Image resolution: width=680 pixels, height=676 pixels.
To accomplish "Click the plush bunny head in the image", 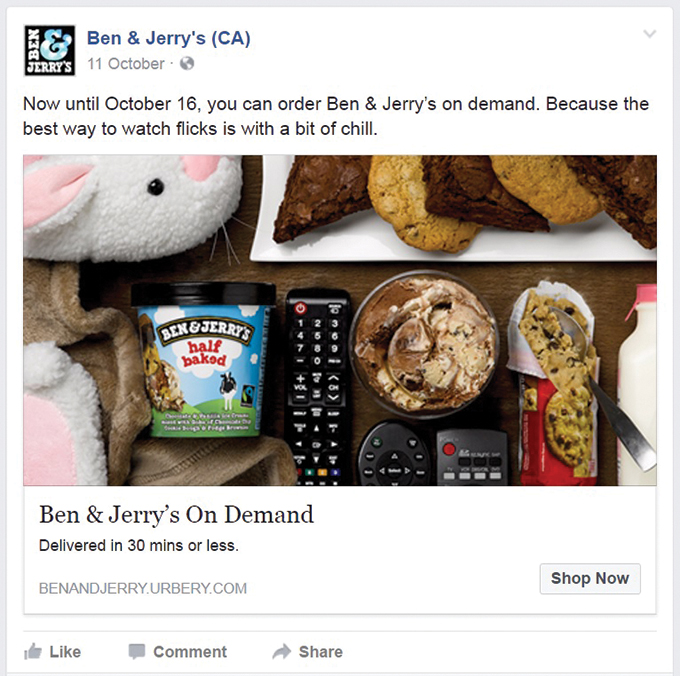I will (x=130, y=207).
